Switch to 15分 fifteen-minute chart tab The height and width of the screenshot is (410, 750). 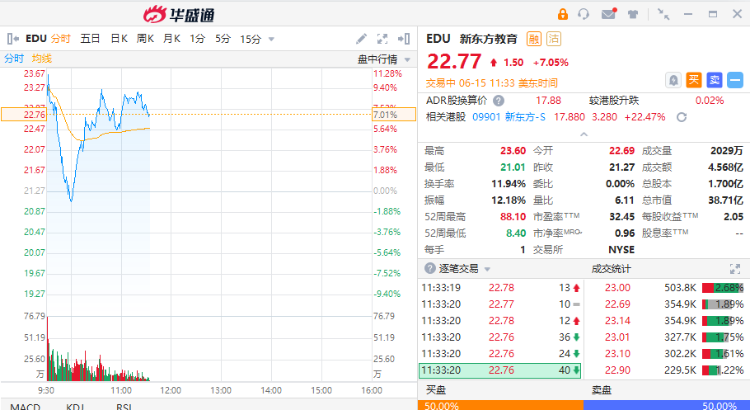[251, 39]
